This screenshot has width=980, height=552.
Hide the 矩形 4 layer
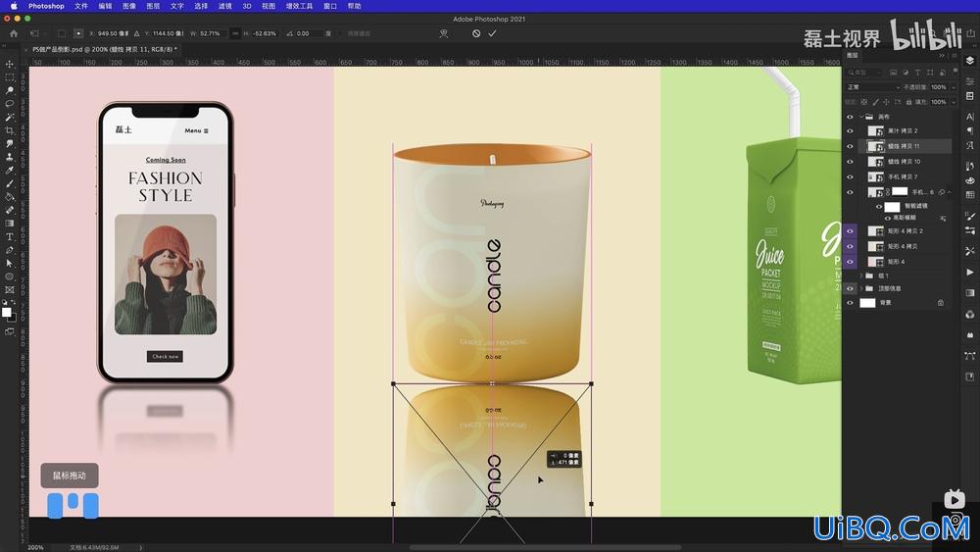[x=850, y=262]
